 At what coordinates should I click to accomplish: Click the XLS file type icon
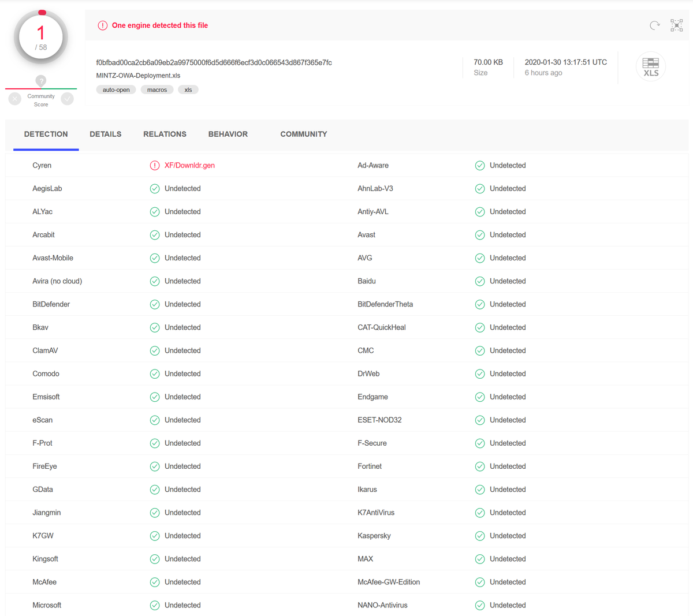(651, 67)
